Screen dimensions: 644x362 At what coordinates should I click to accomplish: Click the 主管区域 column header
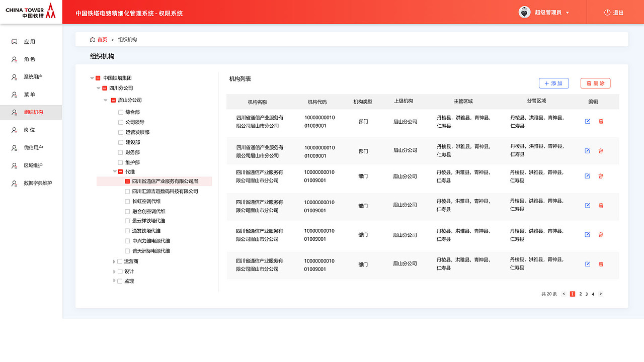point(463,102)
